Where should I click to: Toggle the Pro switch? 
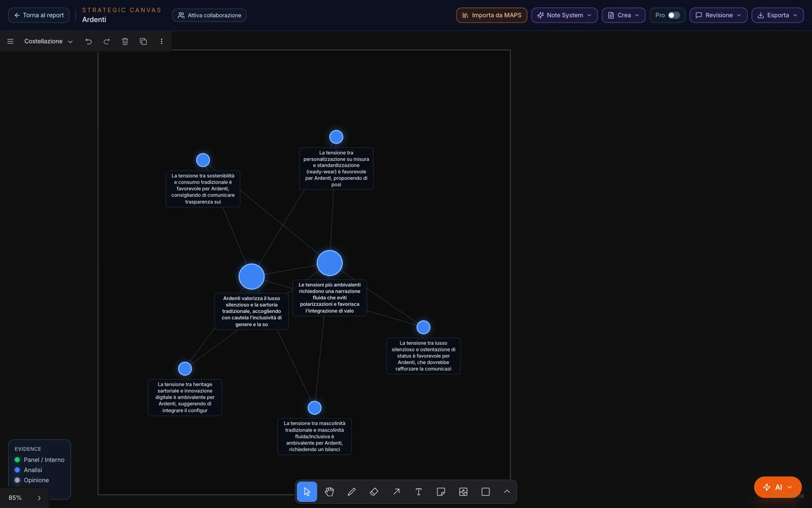673,15
